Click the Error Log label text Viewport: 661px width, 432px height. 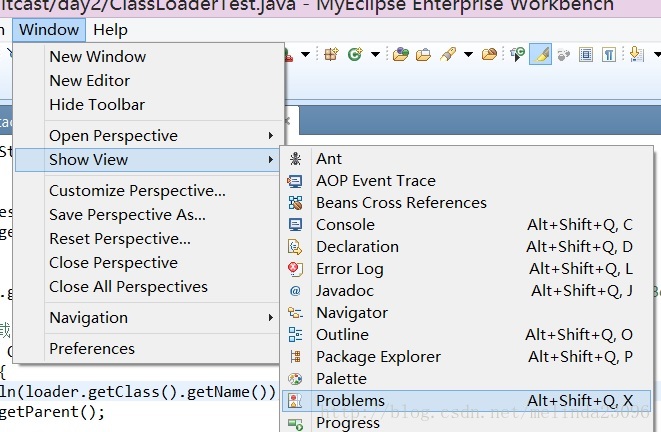(x=350, y=269)
